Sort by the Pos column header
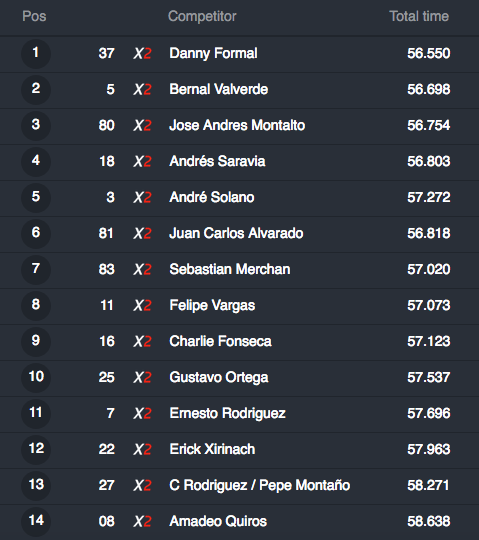 (34, 16)
